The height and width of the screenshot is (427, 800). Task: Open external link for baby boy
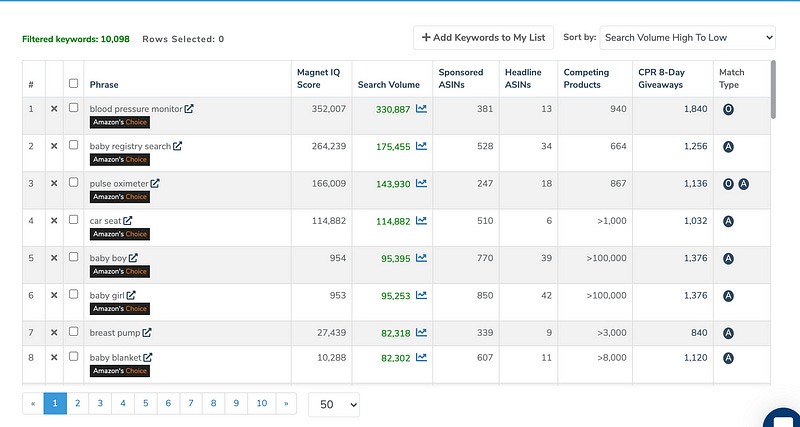click(133, 258)
